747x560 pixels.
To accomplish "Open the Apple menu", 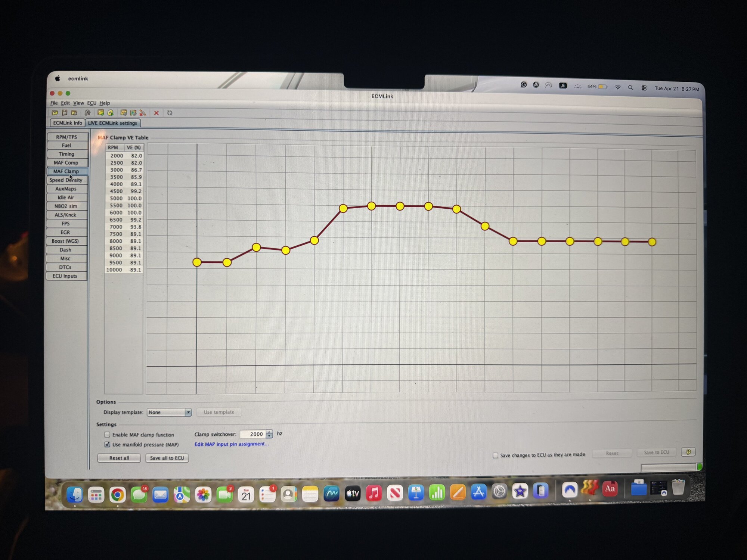I will (x=58, y=78).
